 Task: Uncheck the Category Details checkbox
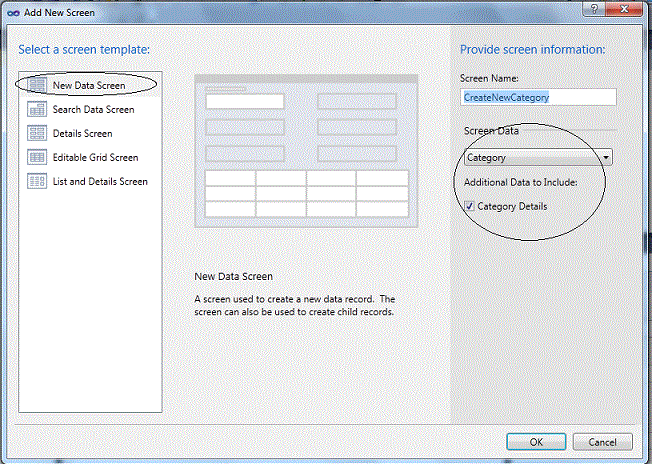469,206
